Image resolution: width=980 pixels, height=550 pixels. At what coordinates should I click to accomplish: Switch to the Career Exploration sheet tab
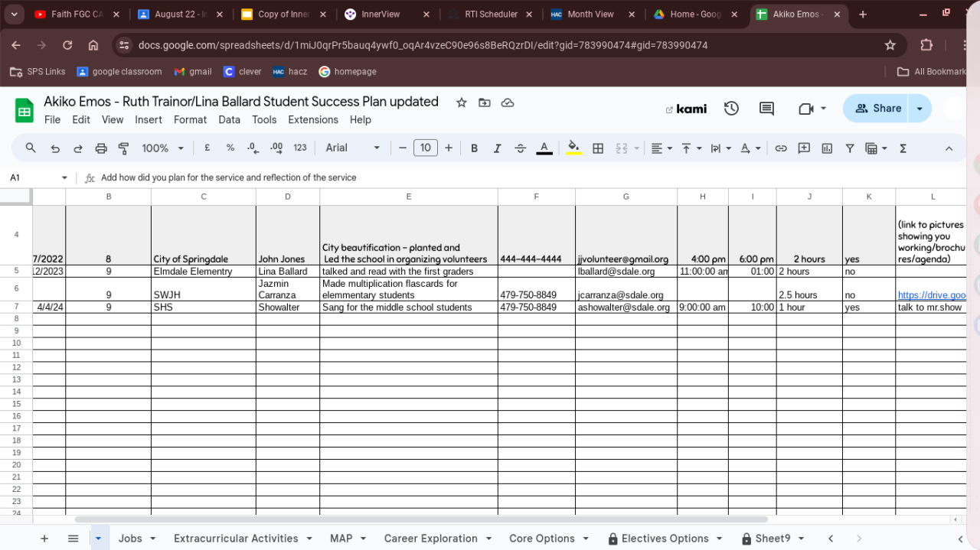pyautogui.click(x=430, y=539)
